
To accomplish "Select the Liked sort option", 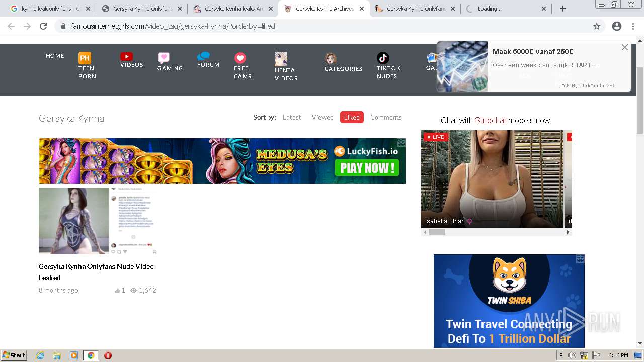I will pos(352,117).
